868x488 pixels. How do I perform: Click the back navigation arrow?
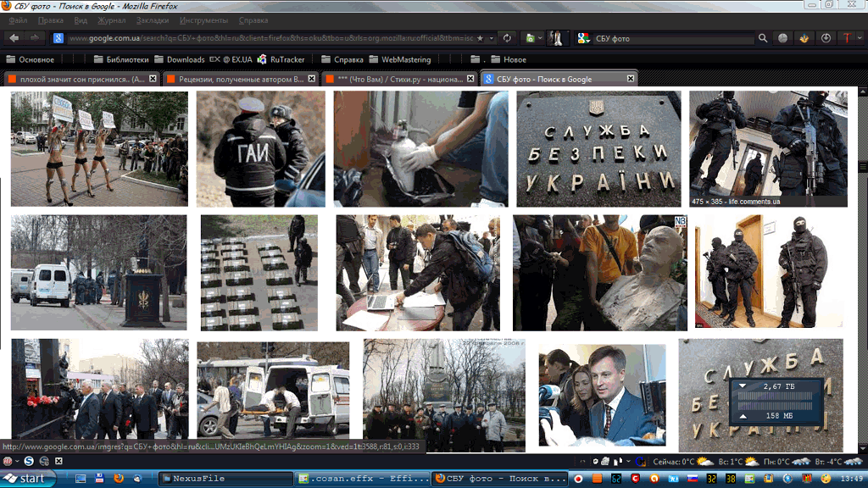pyautogui.click(x=14, y=38)
